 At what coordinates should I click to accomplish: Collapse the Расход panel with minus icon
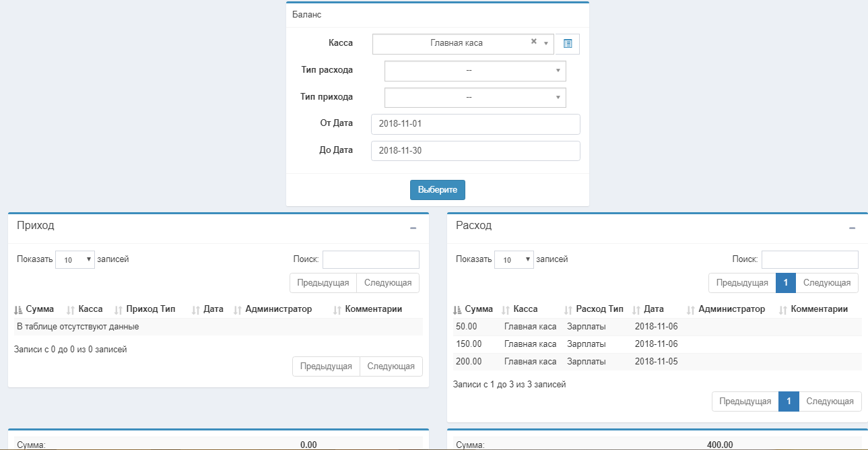(852, 228)
